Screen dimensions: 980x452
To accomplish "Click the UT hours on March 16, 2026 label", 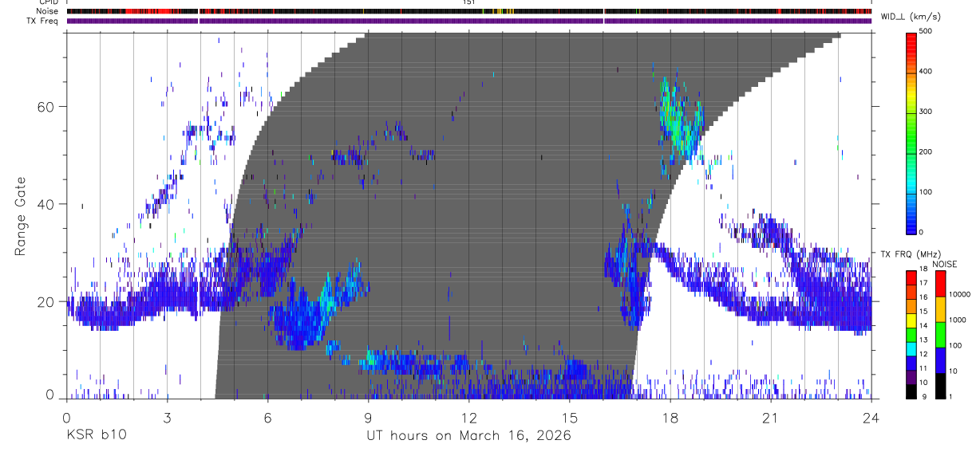I will click(469, 435).
